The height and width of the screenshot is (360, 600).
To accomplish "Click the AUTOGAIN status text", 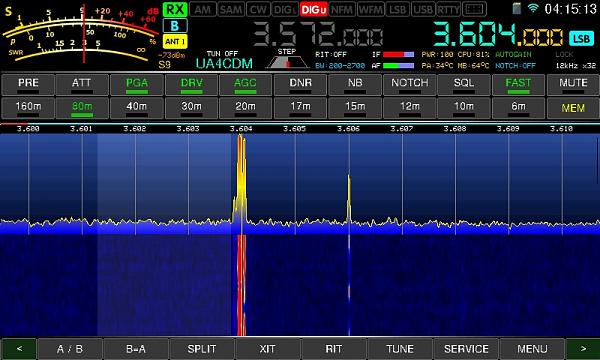I will pos(513,55).
